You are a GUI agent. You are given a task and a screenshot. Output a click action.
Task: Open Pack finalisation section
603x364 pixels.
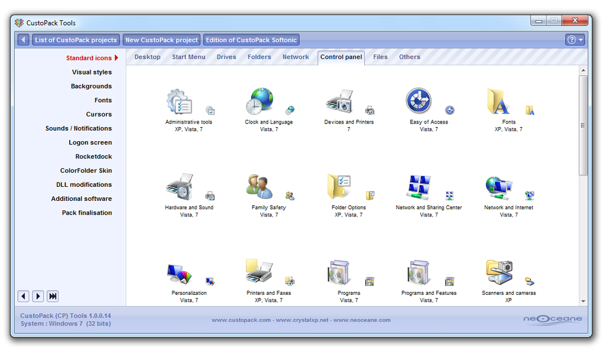point(87,213)
